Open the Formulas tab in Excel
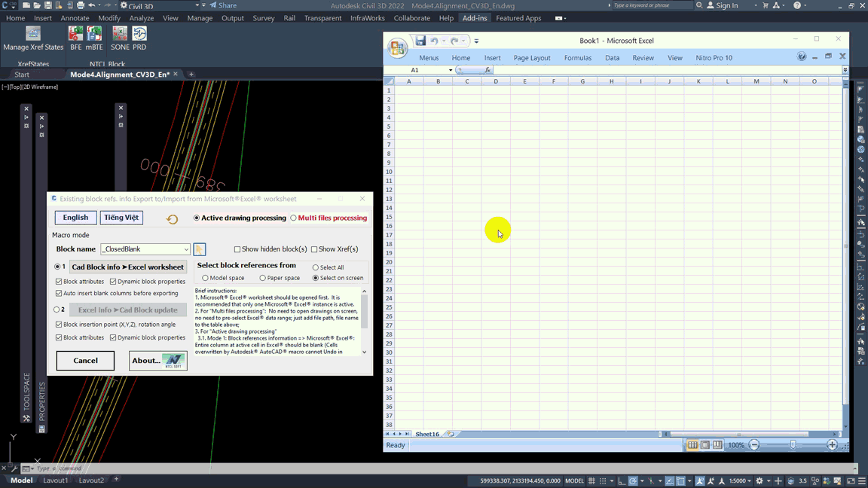 pyautogui.click(x=578, y=58)
